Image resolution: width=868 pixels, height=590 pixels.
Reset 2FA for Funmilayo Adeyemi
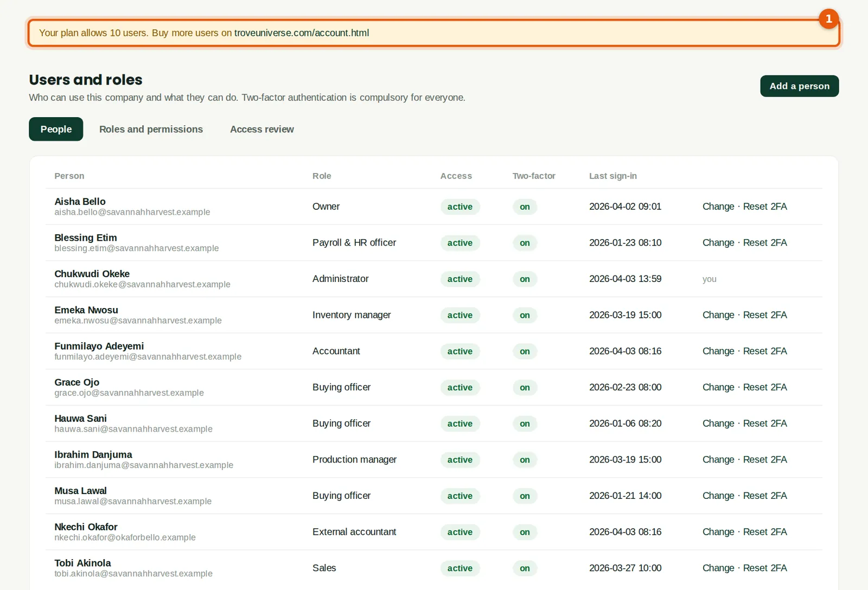pos(765,351)
